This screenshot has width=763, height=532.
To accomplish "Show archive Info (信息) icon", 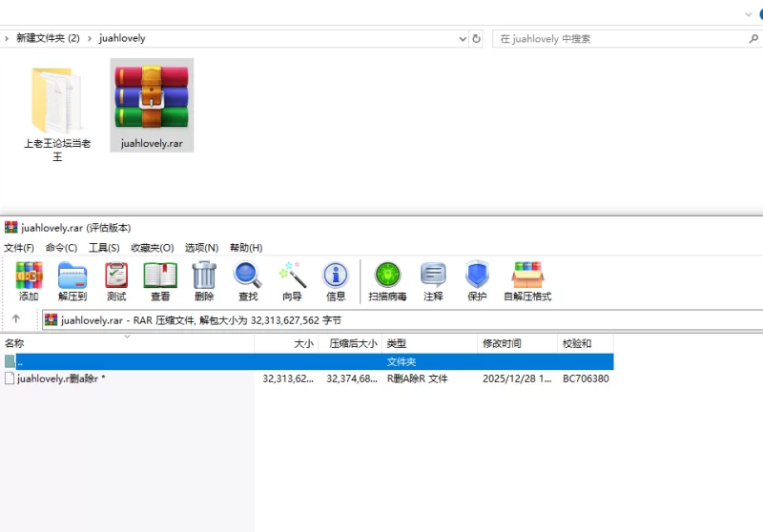I will tap(336, 281).
